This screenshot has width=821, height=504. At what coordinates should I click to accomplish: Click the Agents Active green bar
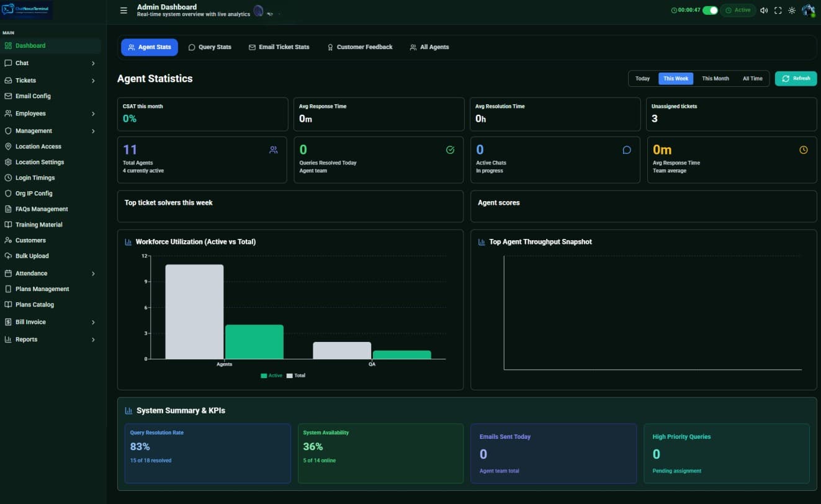coord(254,342)
